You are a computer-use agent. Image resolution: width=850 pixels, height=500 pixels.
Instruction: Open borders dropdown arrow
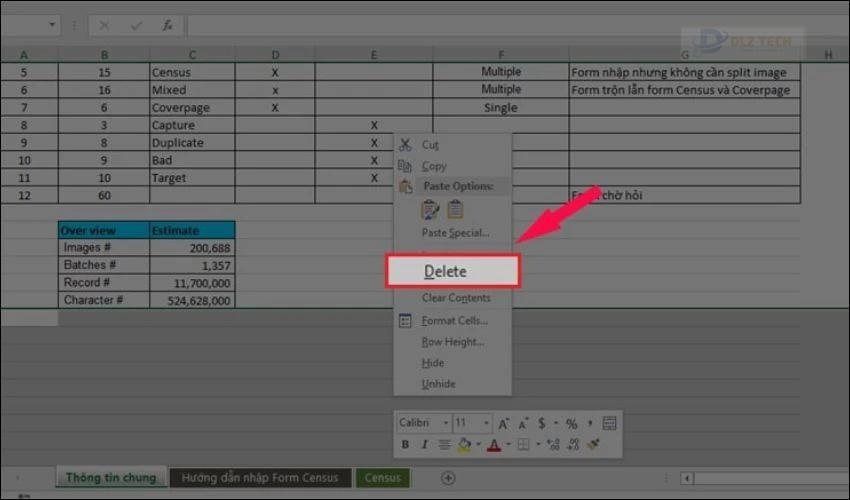[x=538, y=445]
